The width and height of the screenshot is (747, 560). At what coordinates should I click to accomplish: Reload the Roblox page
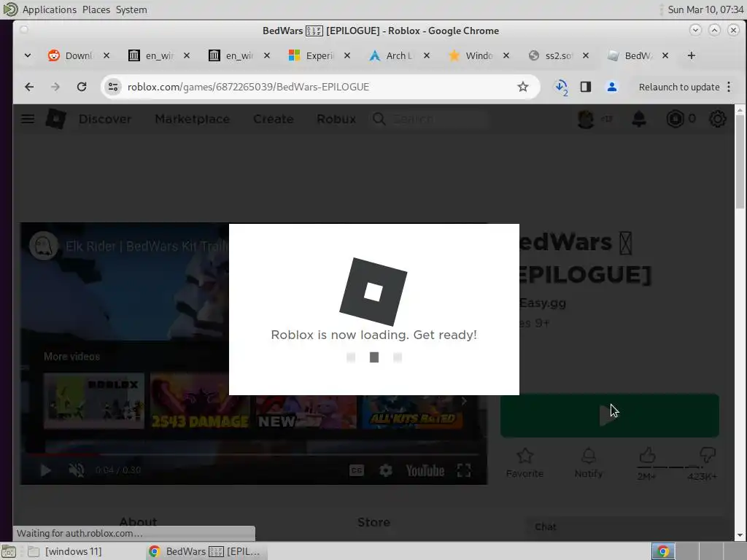(x=82, y=87)
